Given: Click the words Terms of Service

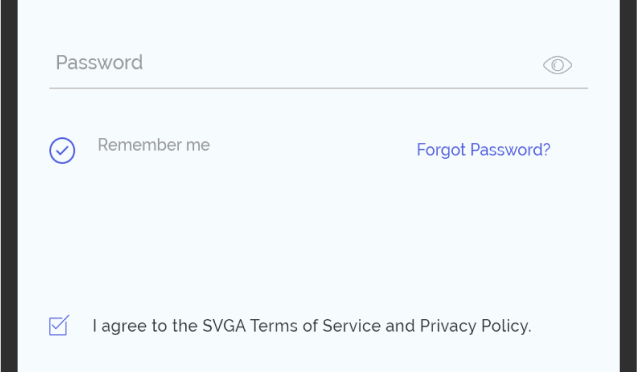Looking at the screenshot, I should (315, 326).
